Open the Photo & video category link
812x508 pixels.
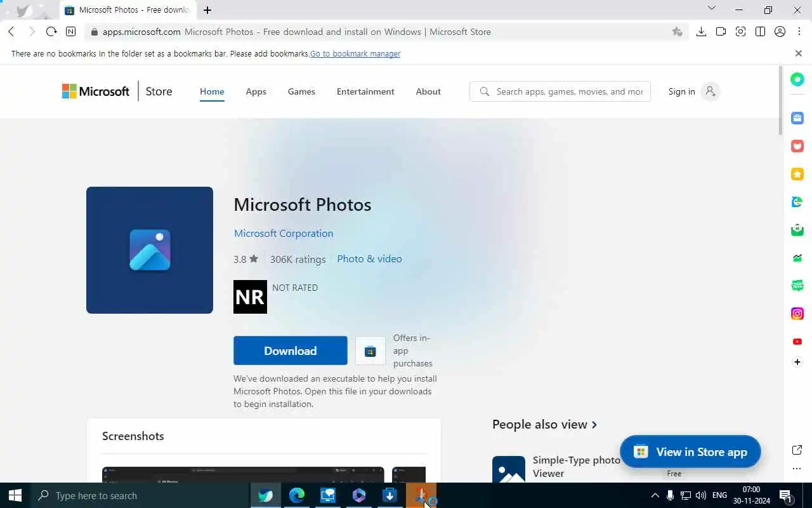369,258
